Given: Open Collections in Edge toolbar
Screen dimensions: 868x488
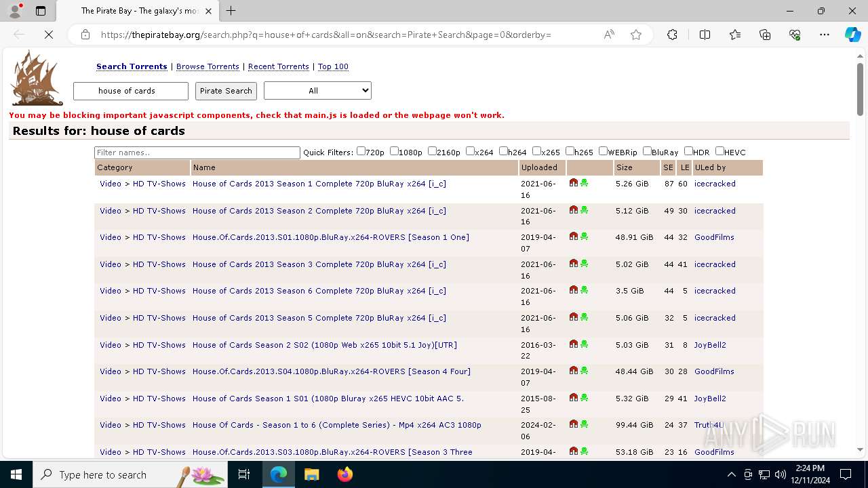Looking at the screenshot, I should [765, 35].
